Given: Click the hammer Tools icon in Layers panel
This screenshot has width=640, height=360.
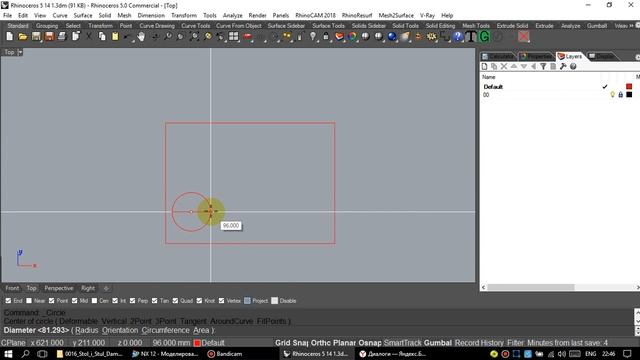Looking at the screenshot, I should pyautogui.click(x=563, y=66).
